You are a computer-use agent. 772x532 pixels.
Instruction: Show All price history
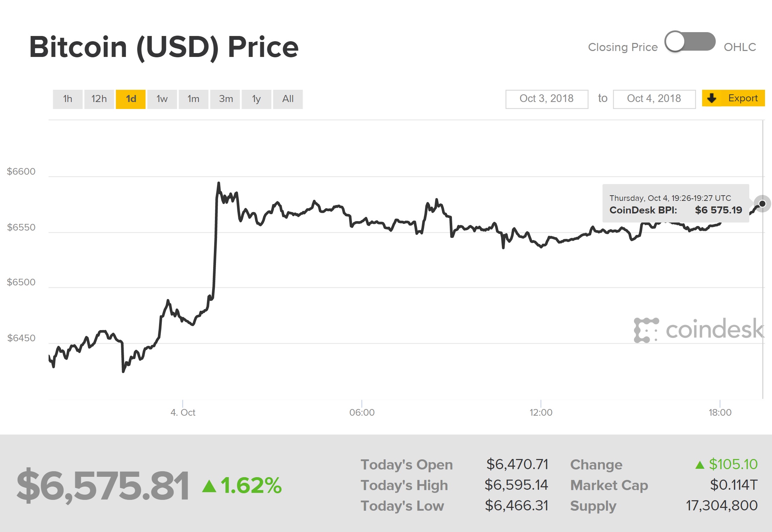288,99
